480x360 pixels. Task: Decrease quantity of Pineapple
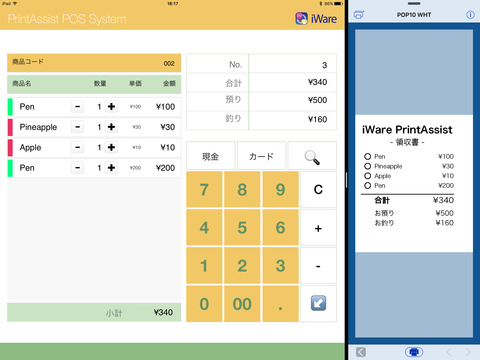77,127
